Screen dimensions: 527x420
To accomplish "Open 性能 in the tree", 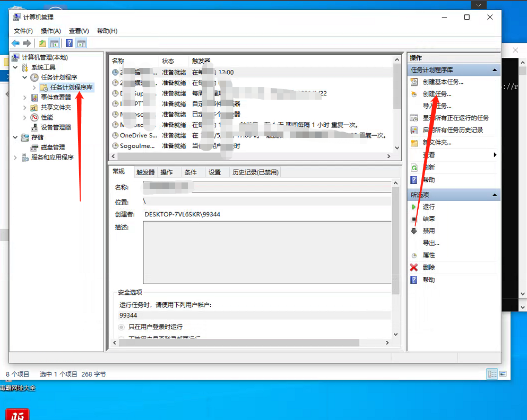I will [47, 118].
